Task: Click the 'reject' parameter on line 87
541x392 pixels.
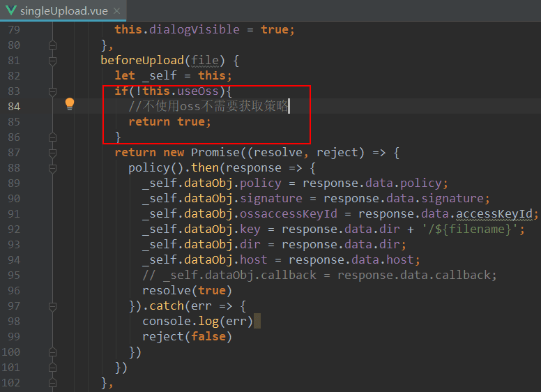Action: pyautogui.click(x=337, y=153)
